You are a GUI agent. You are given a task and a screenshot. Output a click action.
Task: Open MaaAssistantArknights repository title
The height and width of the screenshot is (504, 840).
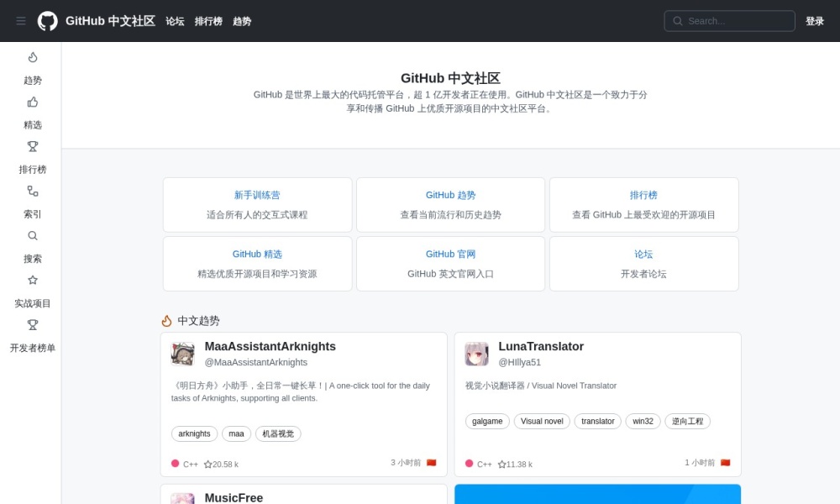[270, 347]
